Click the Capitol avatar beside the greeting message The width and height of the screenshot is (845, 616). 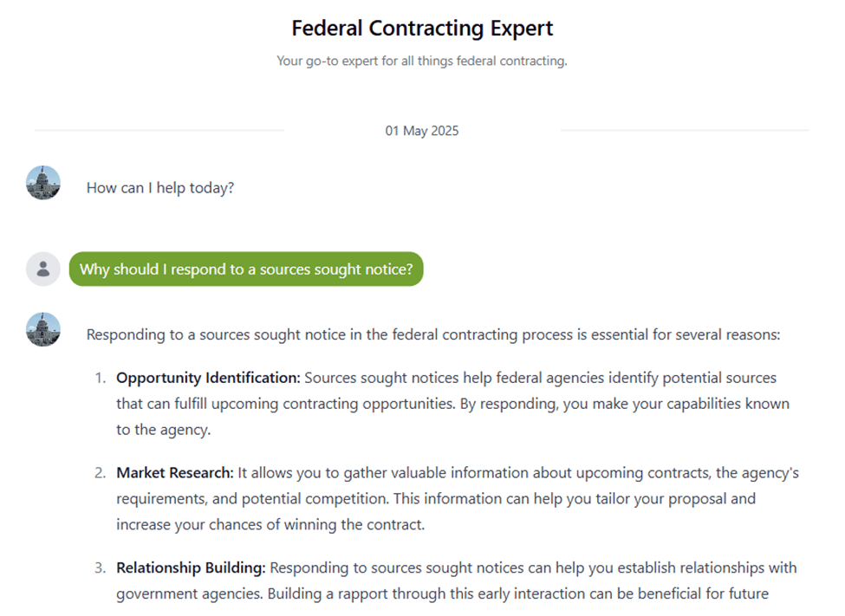point(43,183)
